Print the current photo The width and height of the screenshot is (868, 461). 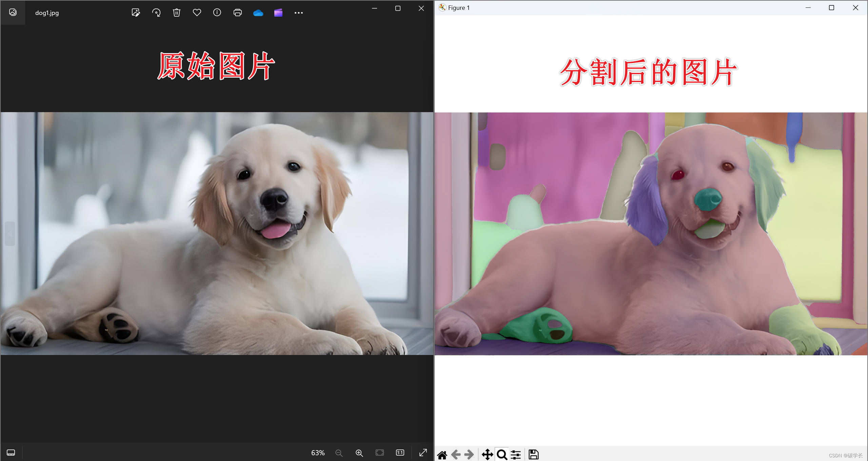[x=238, y=13]
